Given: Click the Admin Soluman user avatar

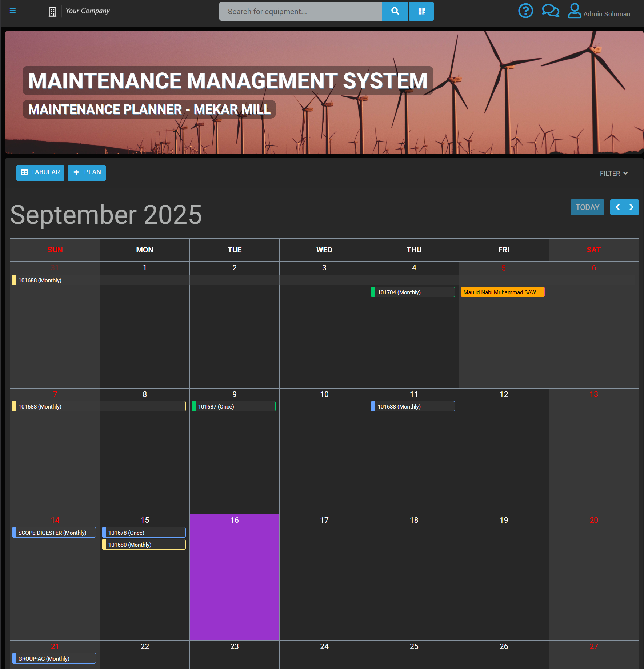Looking at the screenshot, I should [x=575, y=11].
